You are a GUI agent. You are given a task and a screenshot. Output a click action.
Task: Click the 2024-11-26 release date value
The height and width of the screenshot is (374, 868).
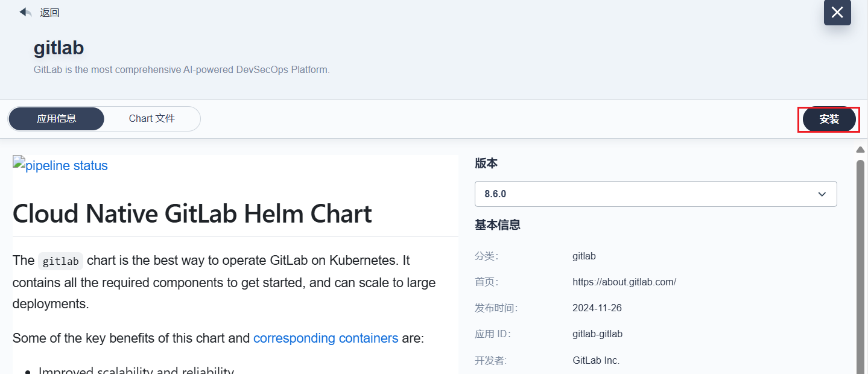click(597, 308)
